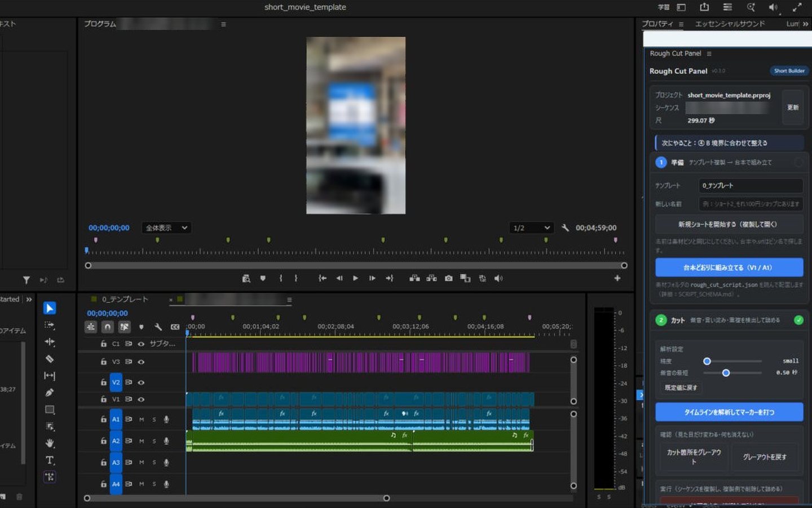Open program monitor settings wrench
This screenshot has height=508, width=812.
pos(565,228)
